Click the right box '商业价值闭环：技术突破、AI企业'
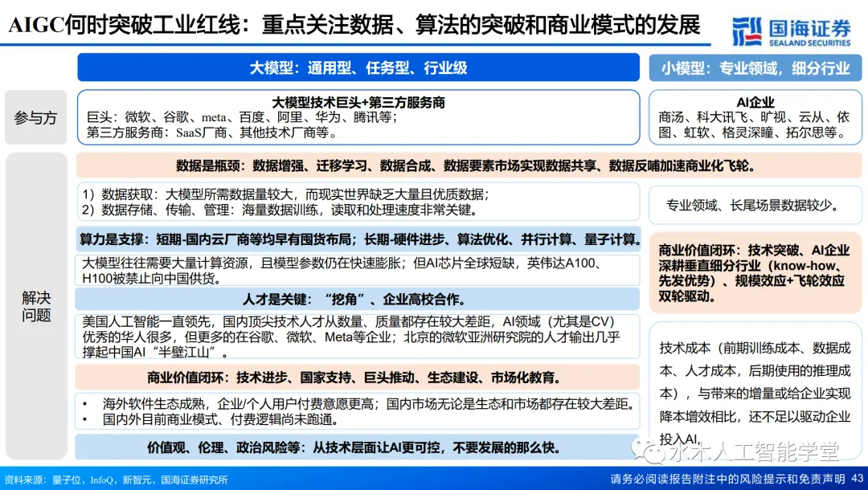The image size is (868, 490). tap(755, 273)
